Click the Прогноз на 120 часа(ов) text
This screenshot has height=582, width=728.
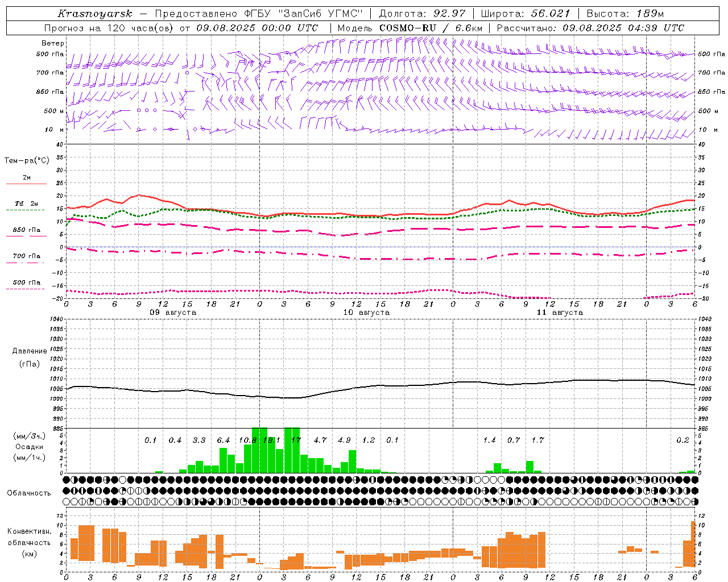(x=109, y=28)
